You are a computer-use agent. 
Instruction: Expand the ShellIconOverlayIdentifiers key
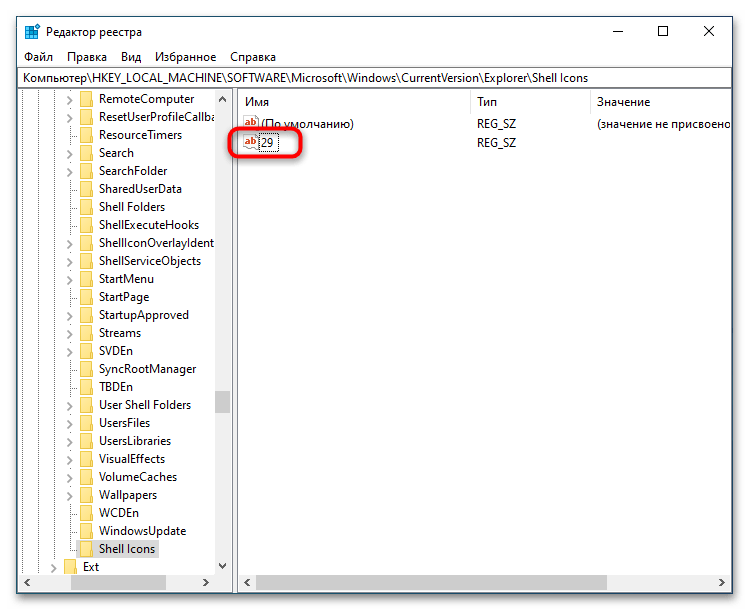click(x=70, y=244)
